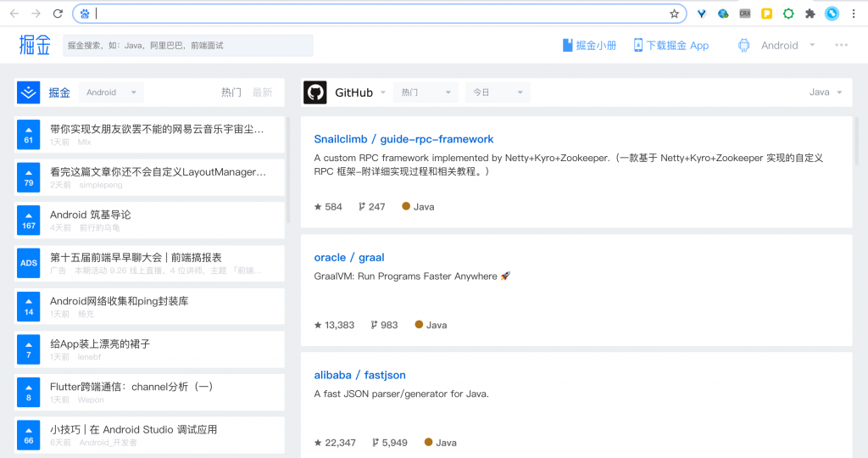Click fork count 5,949 on fastjson
The image size is (868, 458).
390,443
